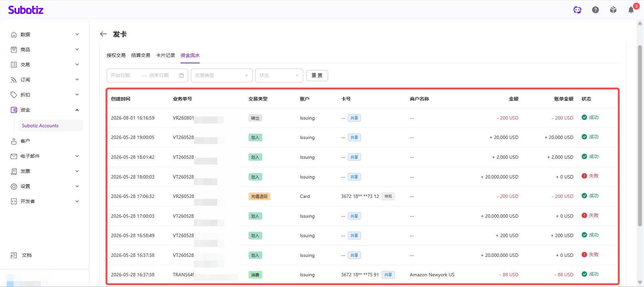Click the 文档 document icon in sidebar
This screenshot has width=644, height=287.
[x=14, y=255]
